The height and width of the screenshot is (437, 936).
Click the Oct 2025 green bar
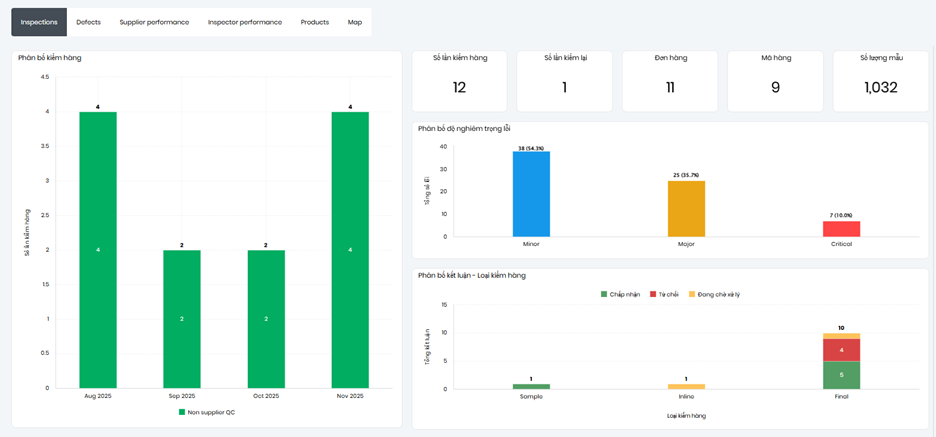coord(266,319)
